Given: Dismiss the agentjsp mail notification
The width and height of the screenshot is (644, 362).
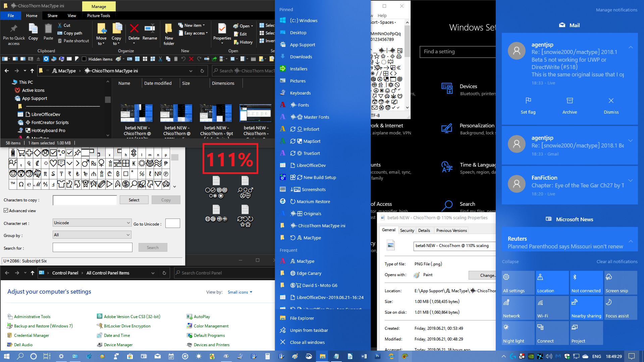Looking at the screenshot, I should tap(611, 106).
